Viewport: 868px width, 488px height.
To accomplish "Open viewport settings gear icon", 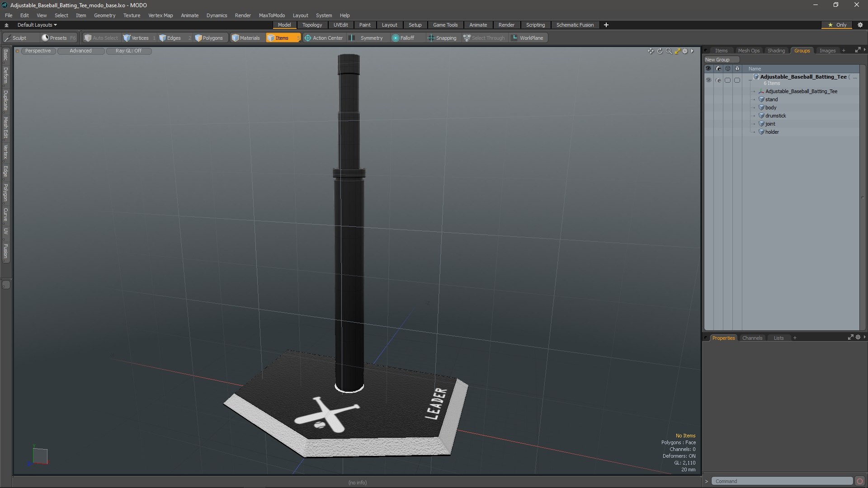I will point(685,51).
